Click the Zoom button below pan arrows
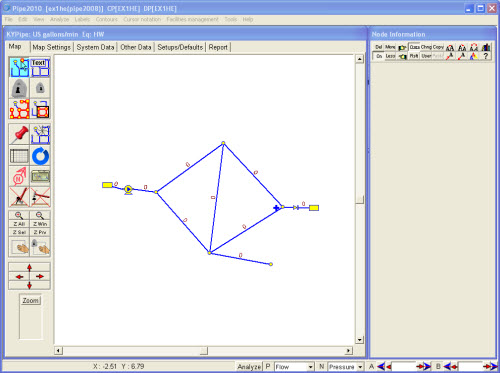Image resolution: width=500 pixels, height=373 pixels. coord(31,300)
